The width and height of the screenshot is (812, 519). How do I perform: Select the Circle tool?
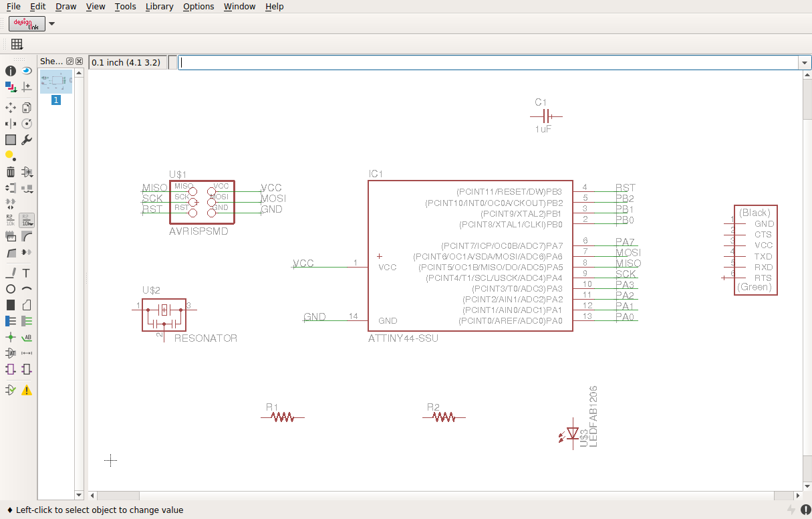[11, 289]
